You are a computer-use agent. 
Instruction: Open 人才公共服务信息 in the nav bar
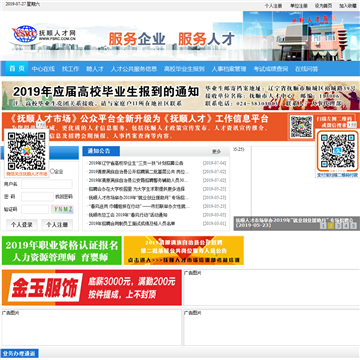134,69
